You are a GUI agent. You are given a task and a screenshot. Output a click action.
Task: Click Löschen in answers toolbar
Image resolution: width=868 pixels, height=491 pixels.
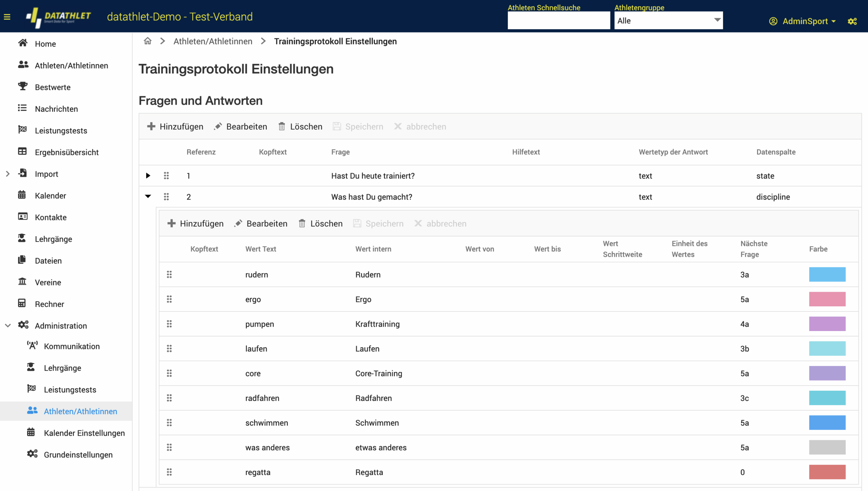(321, 224)
